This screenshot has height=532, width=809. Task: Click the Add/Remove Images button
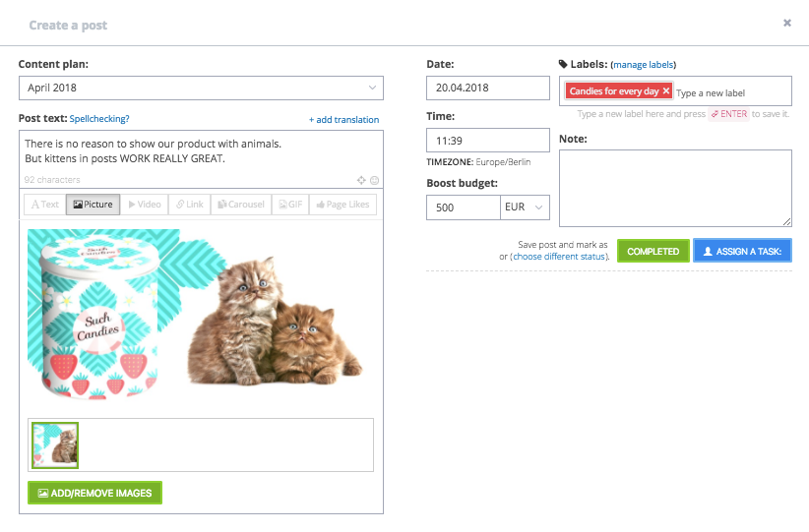(x=94, y=493)
